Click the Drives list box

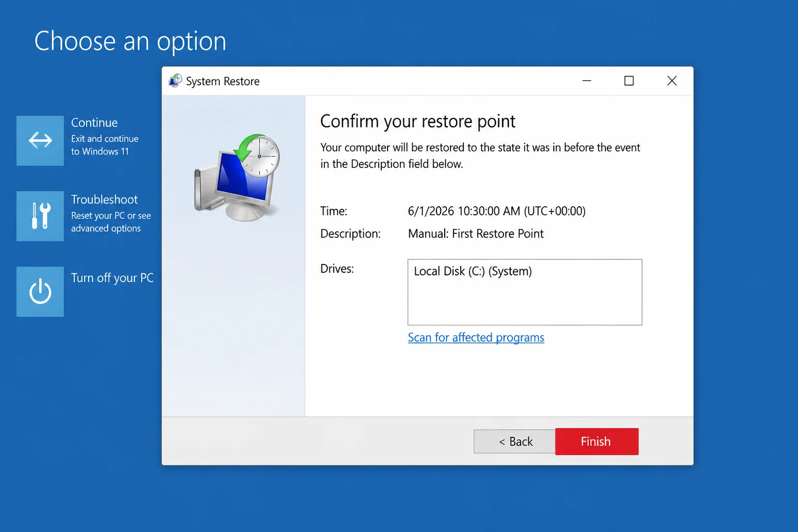(525, 292)
